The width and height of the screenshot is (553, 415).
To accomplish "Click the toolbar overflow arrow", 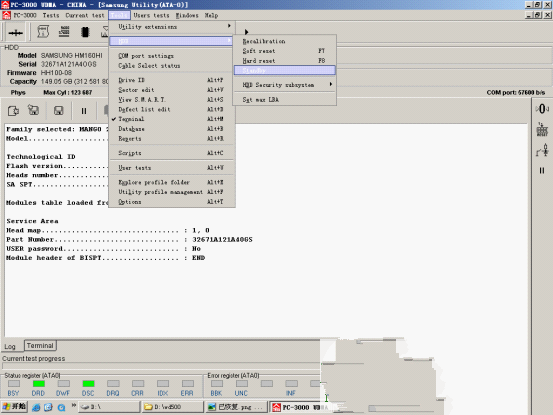I will click(247, 32).
